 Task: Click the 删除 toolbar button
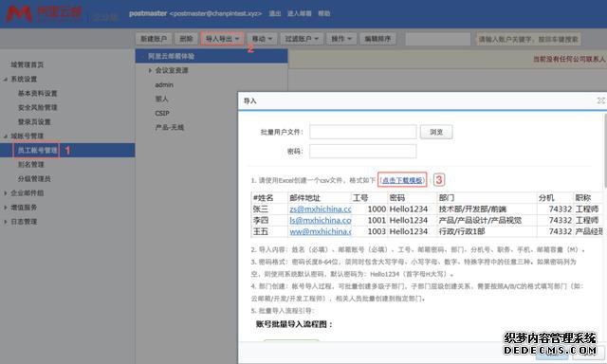pyautogui.click(x=186, y=39)
